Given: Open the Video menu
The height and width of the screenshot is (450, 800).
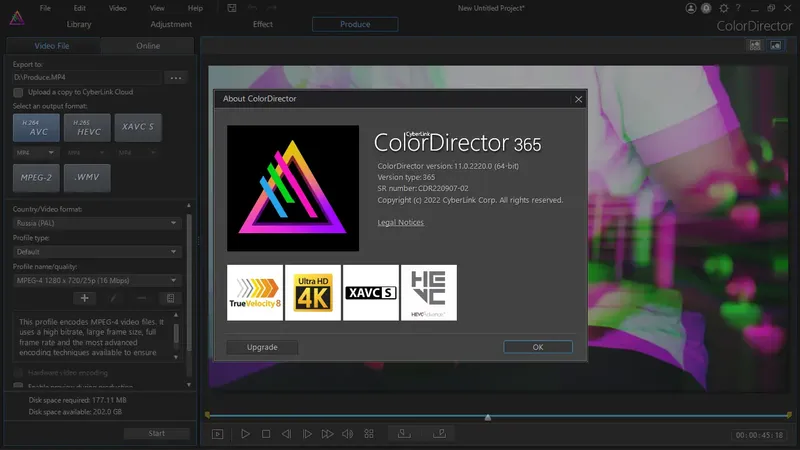Looking at the screenshot, I should 117,8.
